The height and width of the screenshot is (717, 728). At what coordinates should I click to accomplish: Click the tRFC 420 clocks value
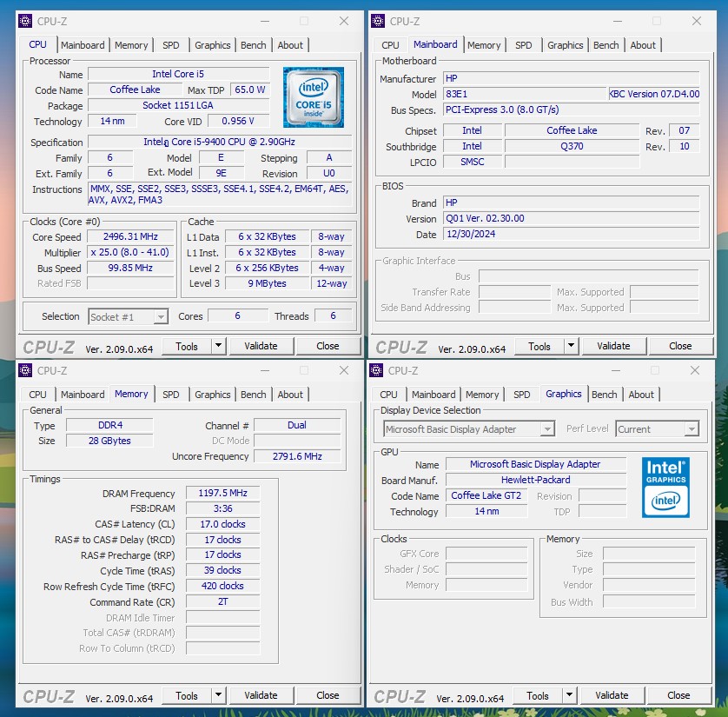[x=223, y=586]
